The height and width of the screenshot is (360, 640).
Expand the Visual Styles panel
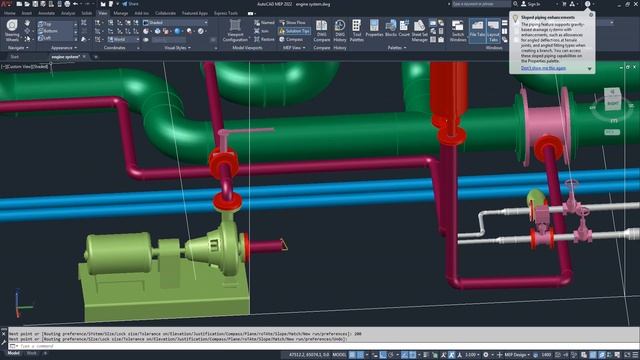pyautogui.click(x=177, y=48)
